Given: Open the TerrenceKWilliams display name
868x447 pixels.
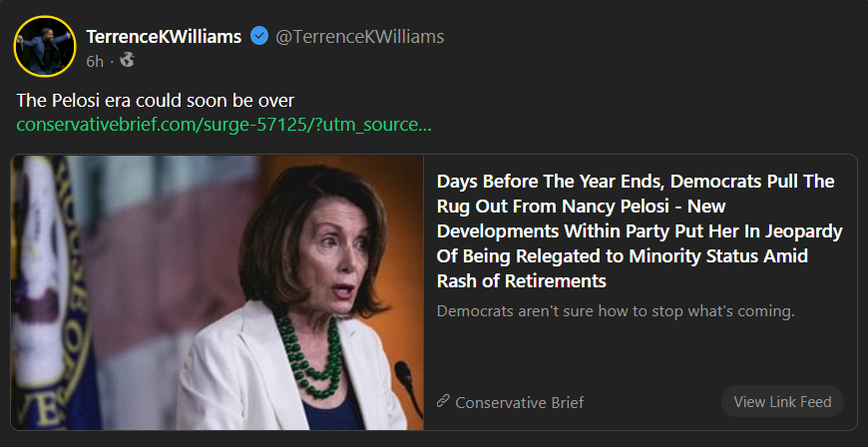Looking at the screenshot, I should [164, 37].
